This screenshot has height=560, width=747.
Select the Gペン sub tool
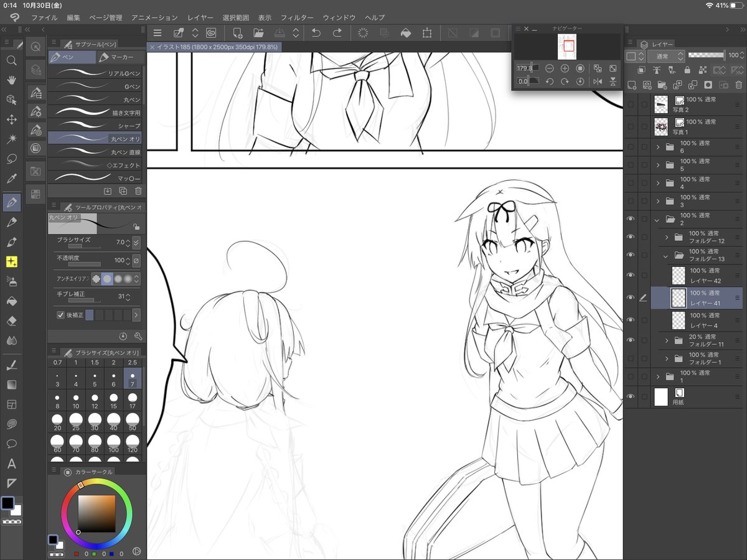[95, 86]
